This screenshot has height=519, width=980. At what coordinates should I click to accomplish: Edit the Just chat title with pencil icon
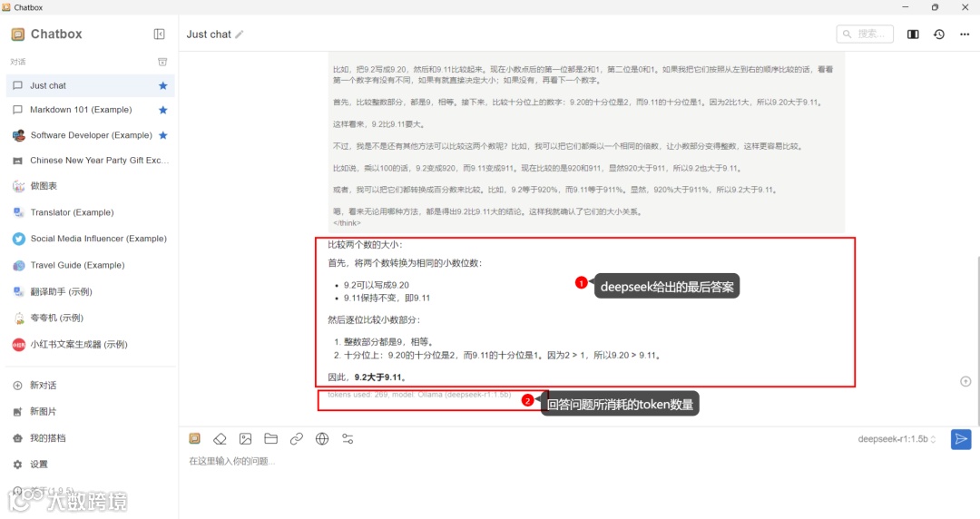[x=240, y=34]
